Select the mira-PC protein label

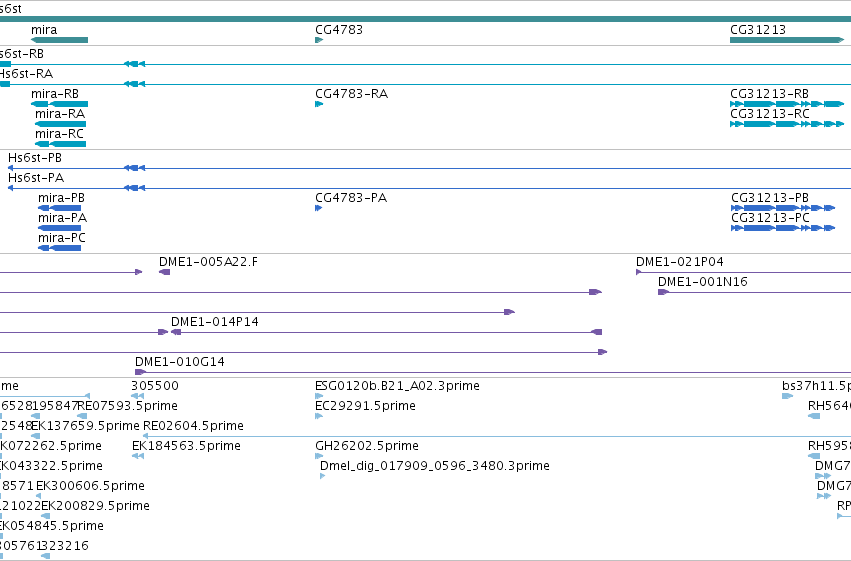62,238
